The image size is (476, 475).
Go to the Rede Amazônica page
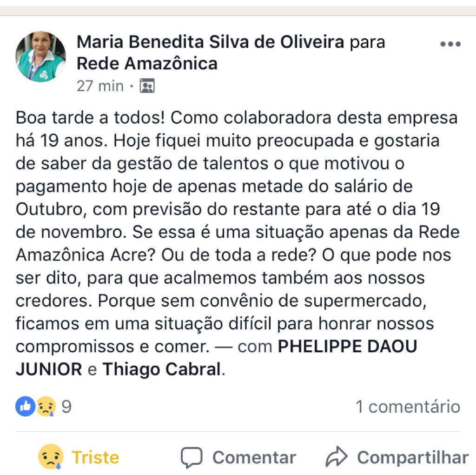pos(147,63)
